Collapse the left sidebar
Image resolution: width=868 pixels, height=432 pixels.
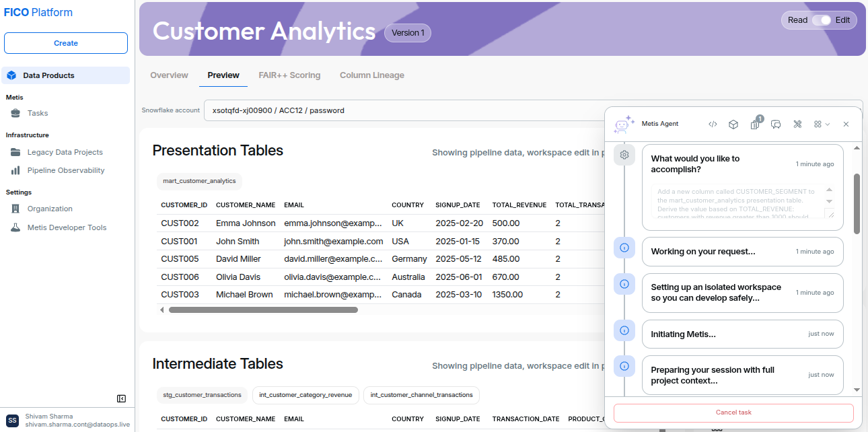click(121, 398)
